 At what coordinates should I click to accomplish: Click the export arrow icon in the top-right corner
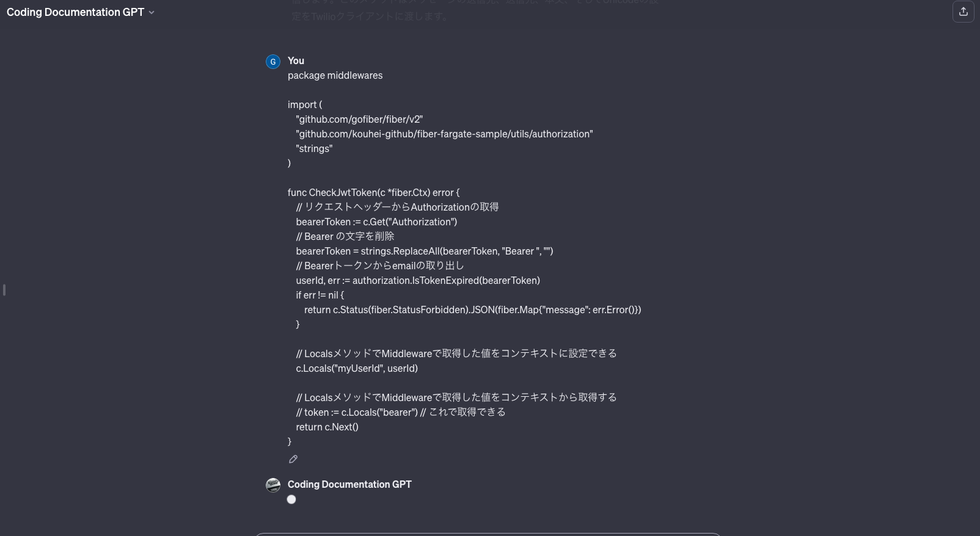[x=964, y=11]
